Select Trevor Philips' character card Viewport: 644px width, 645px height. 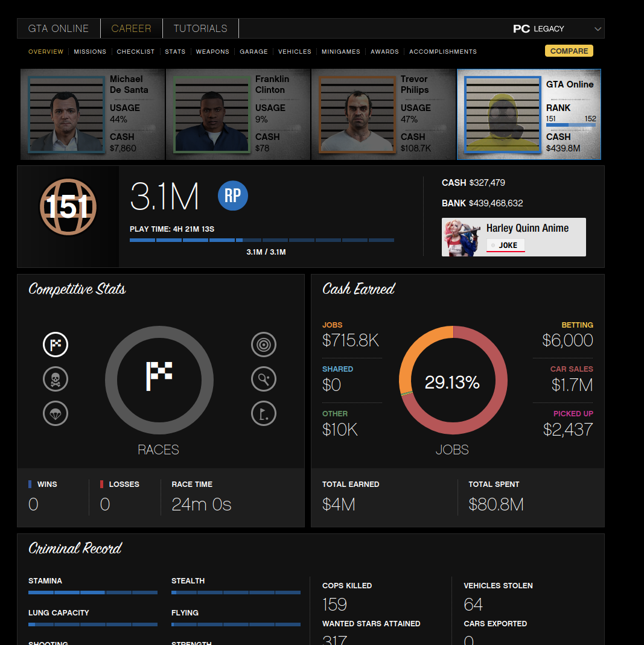(x=383, y=115)
